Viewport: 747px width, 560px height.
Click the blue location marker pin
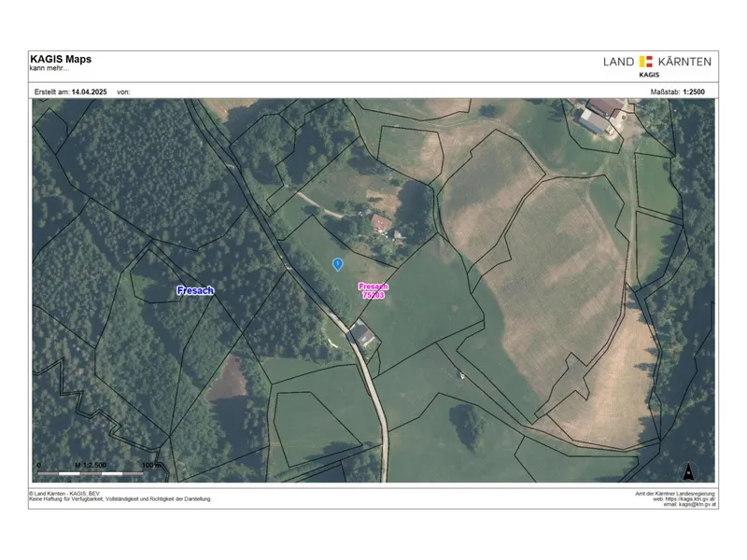(337, 265)
